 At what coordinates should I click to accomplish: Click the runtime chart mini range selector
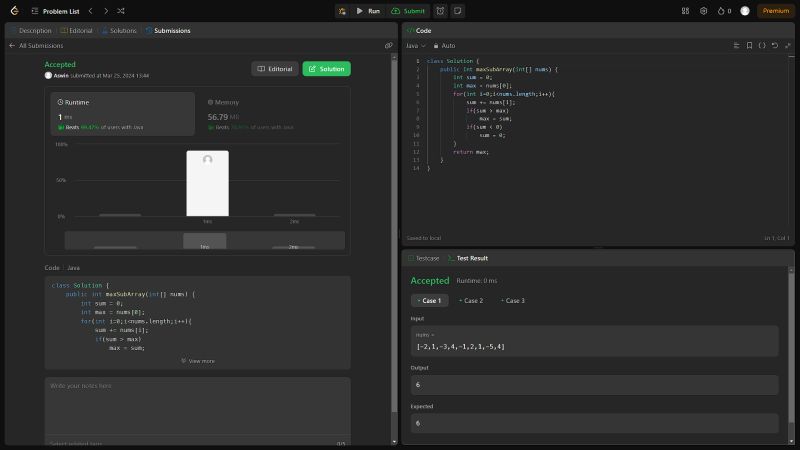point(205,240)
